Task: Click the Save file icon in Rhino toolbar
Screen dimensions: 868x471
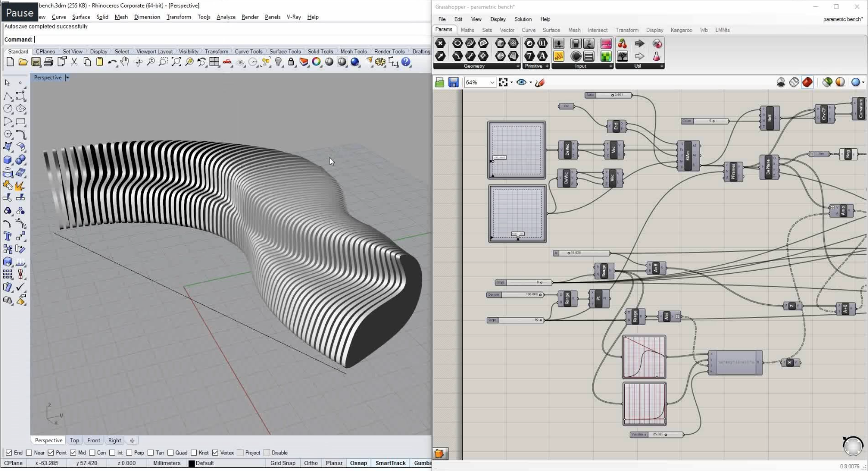Action: tap(36, 62)
